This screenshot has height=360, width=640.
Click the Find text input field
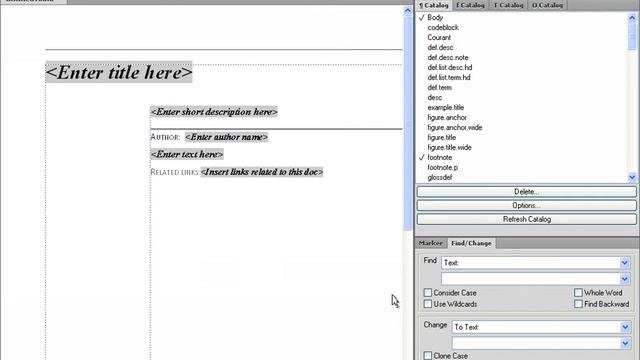coord(530,279)
